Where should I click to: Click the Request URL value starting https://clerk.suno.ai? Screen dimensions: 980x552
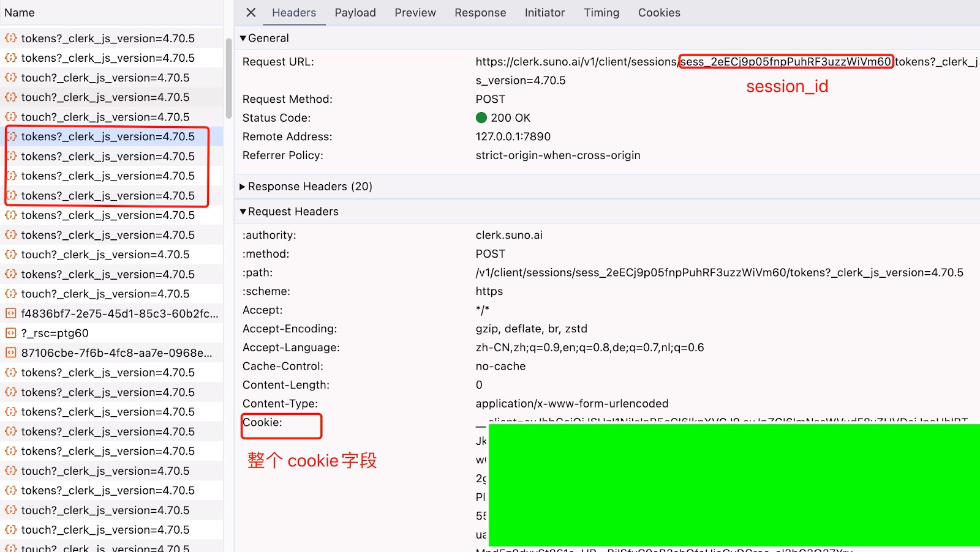click(726, 71)
